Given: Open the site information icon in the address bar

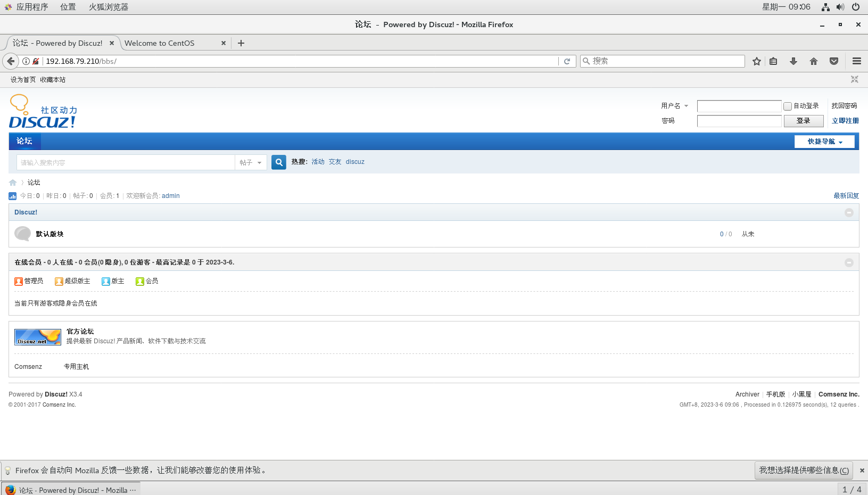Looking at the screenshot, I should [x=26, y=61].
